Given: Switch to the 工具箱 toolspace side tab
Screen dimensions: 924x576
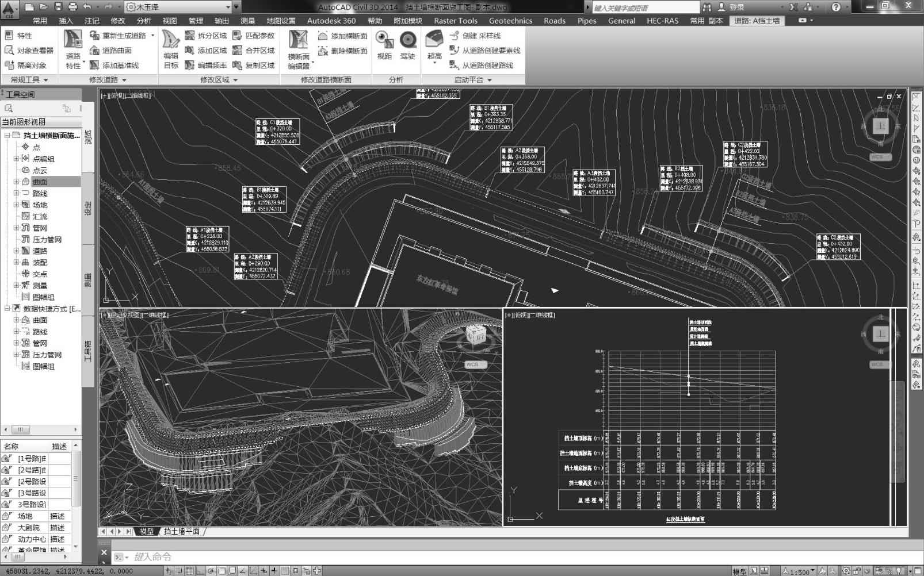Looking at the screenshot, I should (x=88, y=351).
